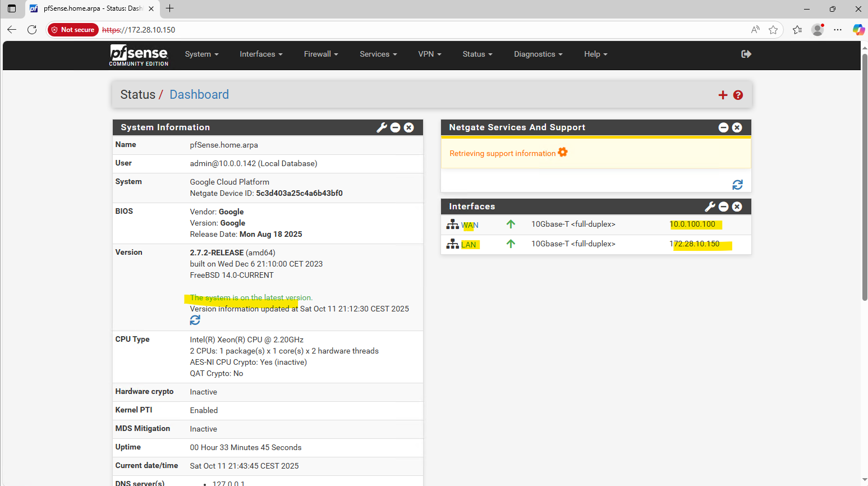
Task: Open the VPN menu
Action: (x=429, y=54)
